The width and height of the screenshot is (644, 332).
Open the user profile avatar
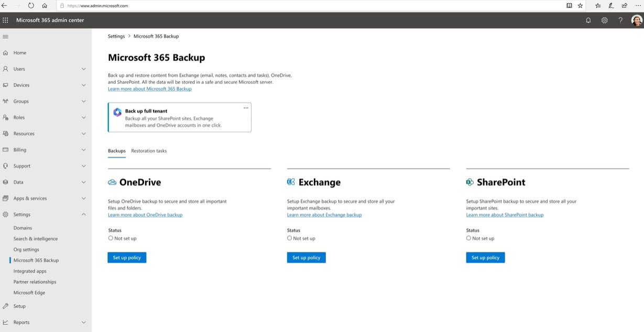pyautogui.click(x=637, y=20)
